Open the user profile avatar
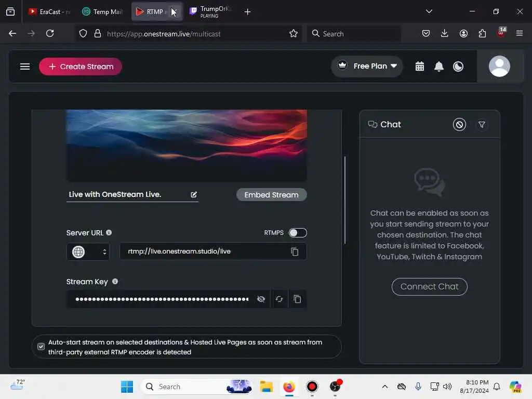532x399 pixels. point(499,66)
